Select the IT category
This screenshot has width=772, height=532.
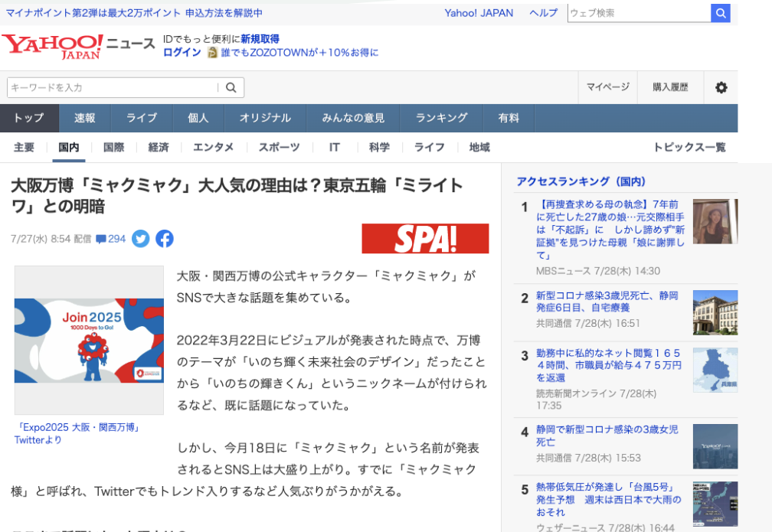[334, 147]
